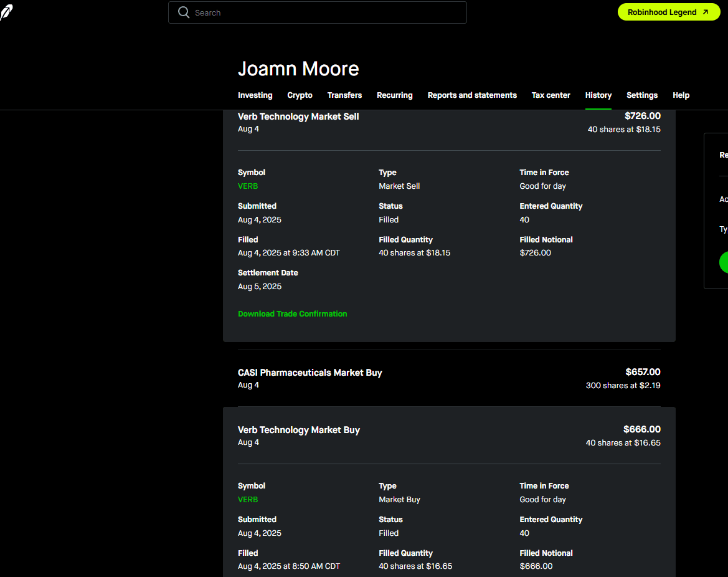Collapse the Verb Technology Market Buy entry
Viewport: 728px width, 577px height.
448,436
